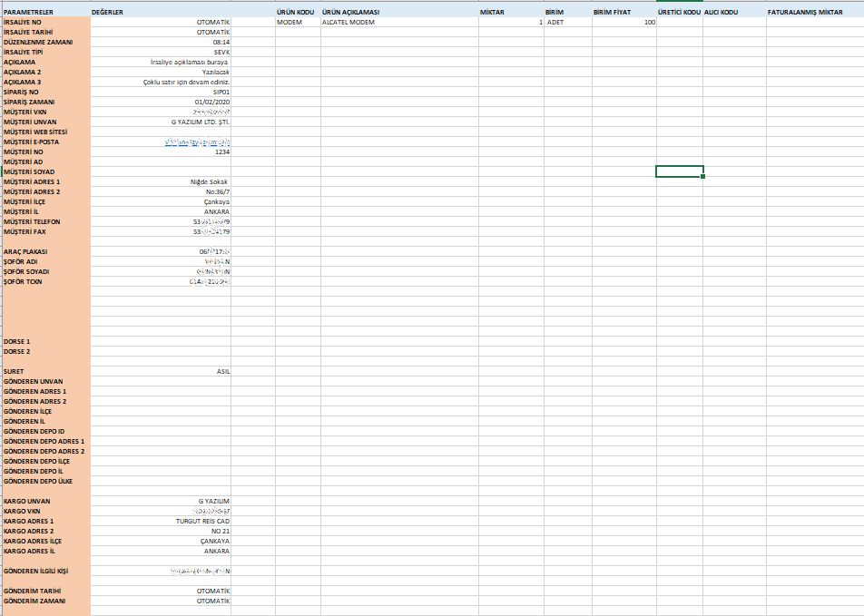
Task: Select the FATURALANMIŞ MİKTAR header cell
Action: 814,13
